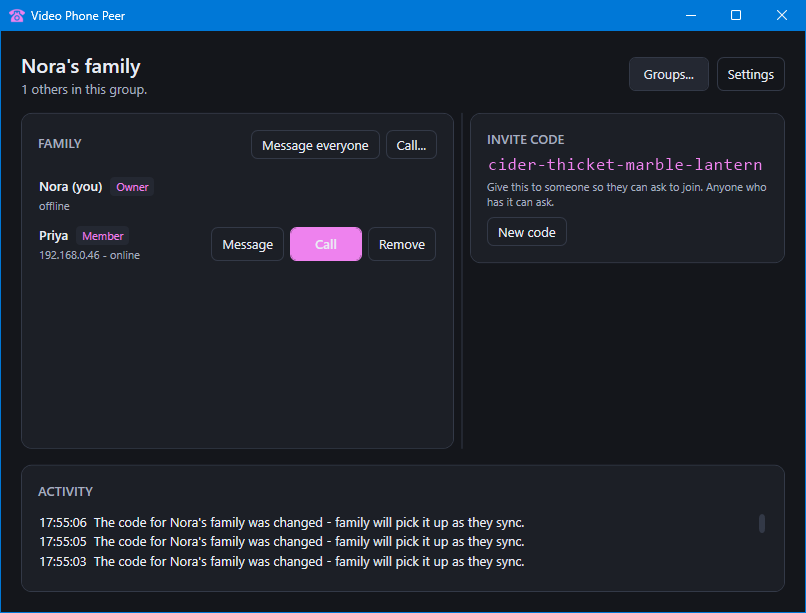Click Priya's 192.168.0.46 - online status
This screenshot has width=806, height=613.
coord(89,255)
